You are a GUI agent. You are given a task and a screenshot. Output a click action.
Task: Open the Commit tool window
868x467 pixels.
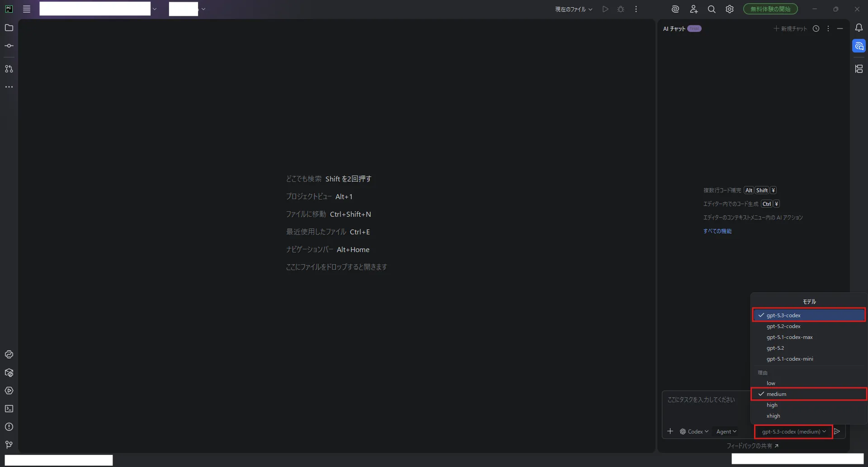(9, 46)
